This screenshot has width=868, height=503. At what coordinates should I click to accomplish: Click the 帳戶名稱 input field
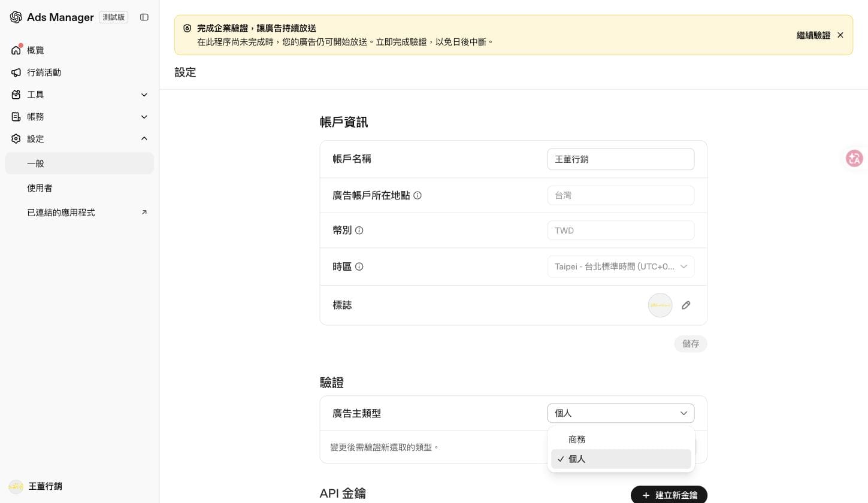[x=621, y=159]
